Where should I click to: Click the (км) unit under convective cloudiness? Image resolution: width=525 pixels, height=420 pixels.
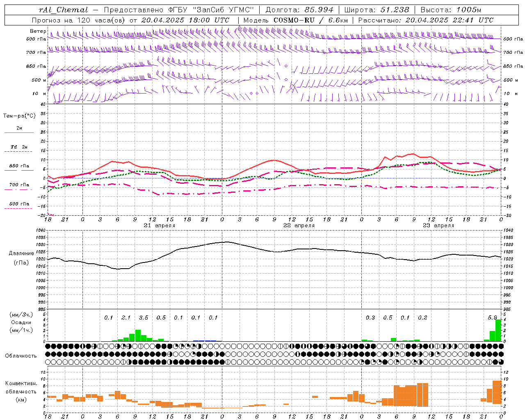pos(21,399)
